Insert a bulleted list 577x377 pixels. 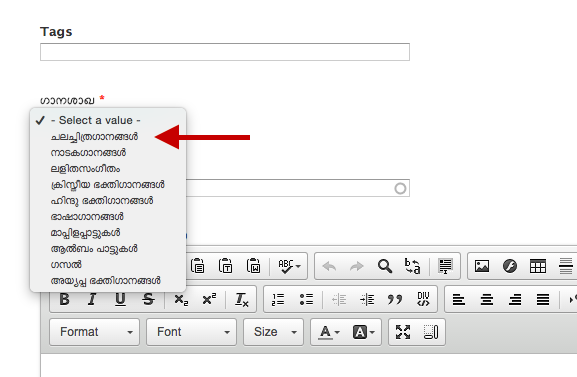pyautogui.click(x=306, y=299)
